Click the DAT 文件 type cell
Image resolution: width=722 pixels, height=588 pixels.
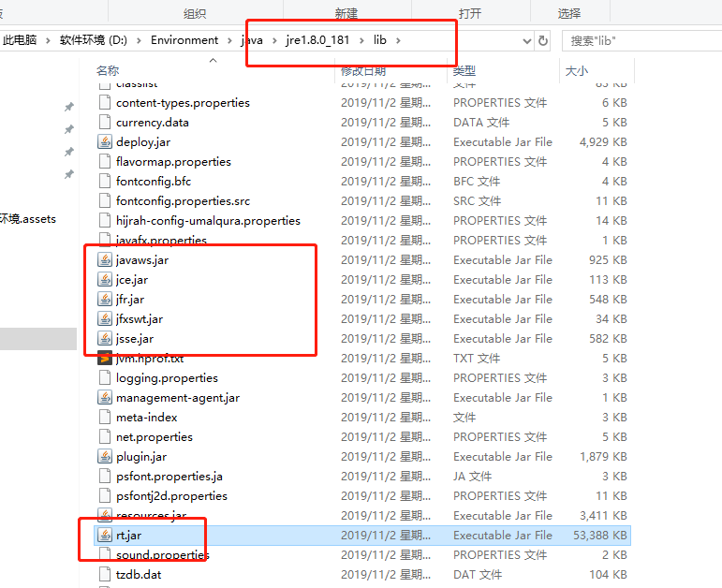pos(478,575)
